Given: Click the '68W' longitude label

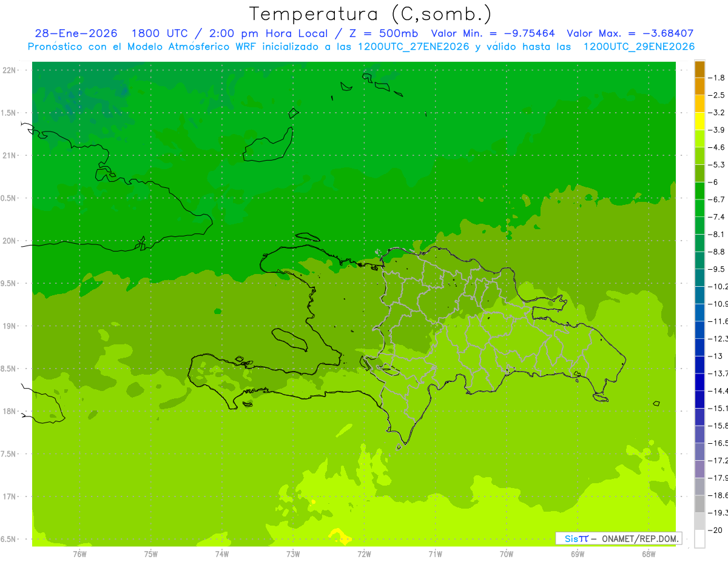Looking at the screenshot, I should tap(648, 554).
